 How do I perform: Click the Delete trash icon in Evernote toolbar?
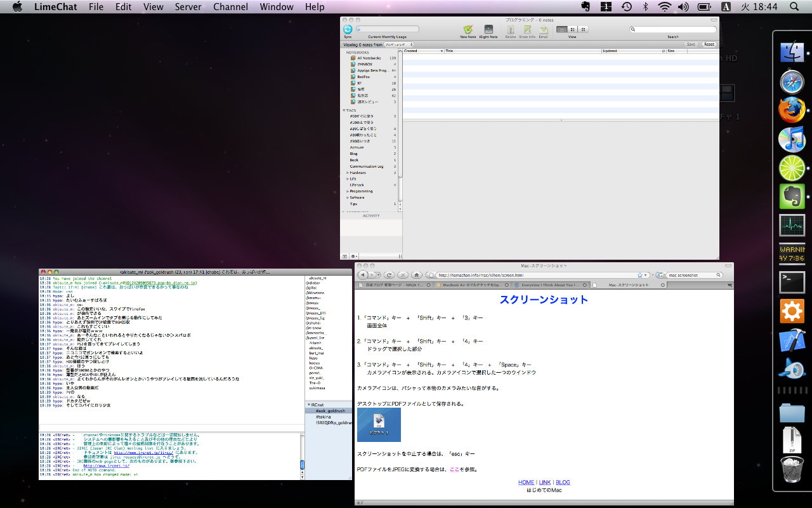click(x=511, y=29)
